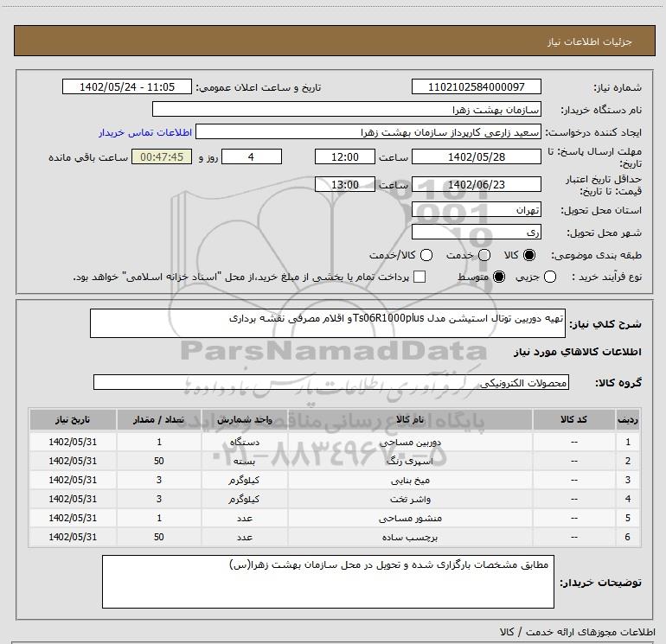Click the نام کالا column header
Viewport: 666px width, 644px height.
click(x=410, y=419)
